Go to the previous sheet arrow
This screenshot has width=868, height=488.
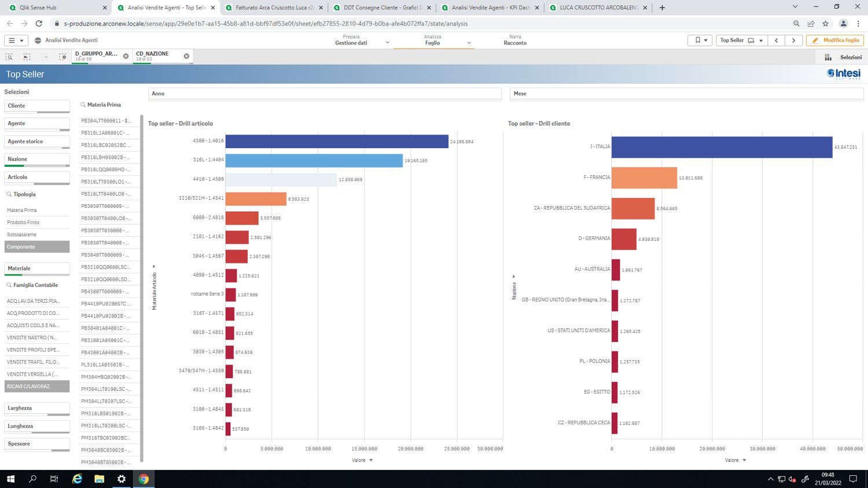click(777, 41)
